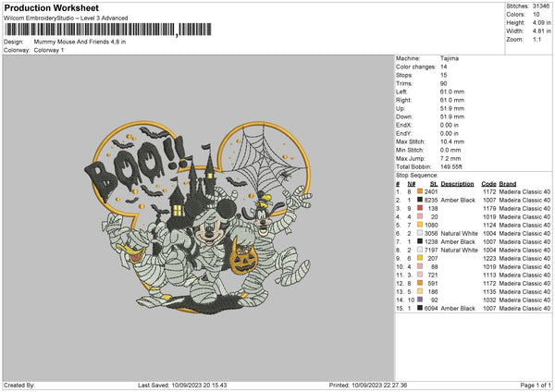Select the black swatch in stop row 2

[420, 200]
